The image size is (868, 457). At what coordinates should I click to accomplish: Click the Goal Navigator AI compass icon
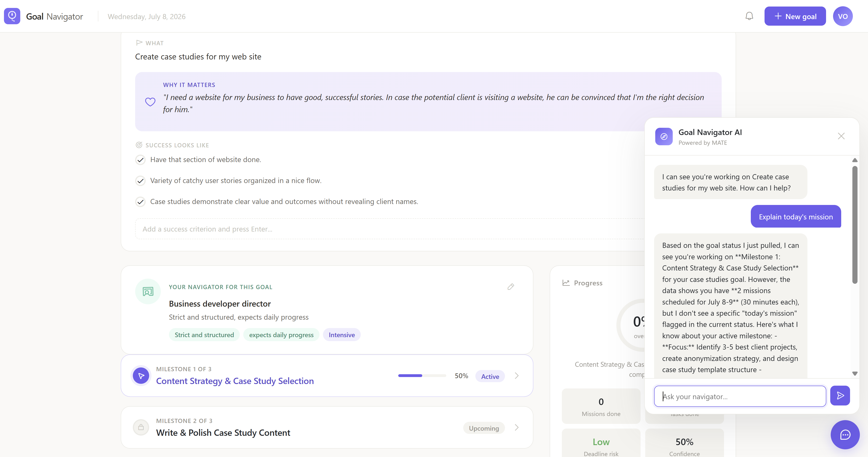[x=664, y=137]
